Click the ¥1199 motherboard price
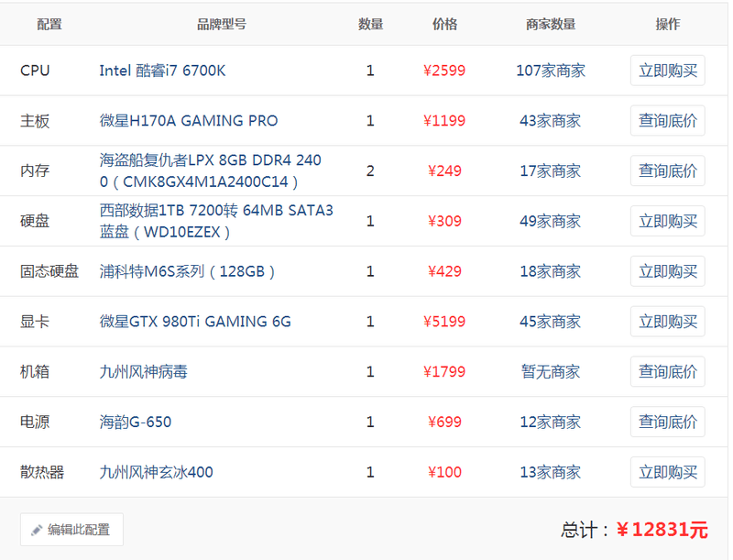733x560 pixels. coord(444,121)
